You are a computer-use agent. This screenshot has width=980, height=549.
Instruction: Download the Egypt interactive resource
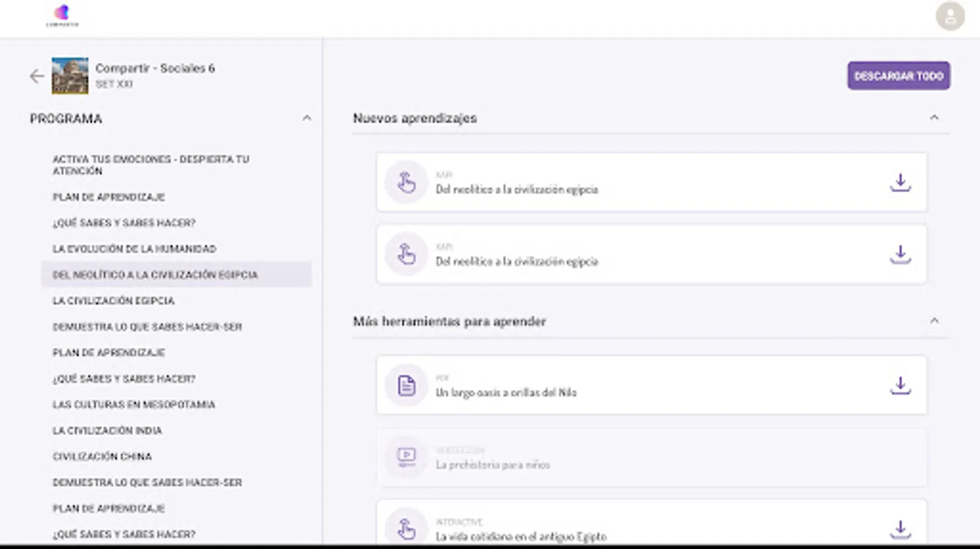tap(899, 527)
